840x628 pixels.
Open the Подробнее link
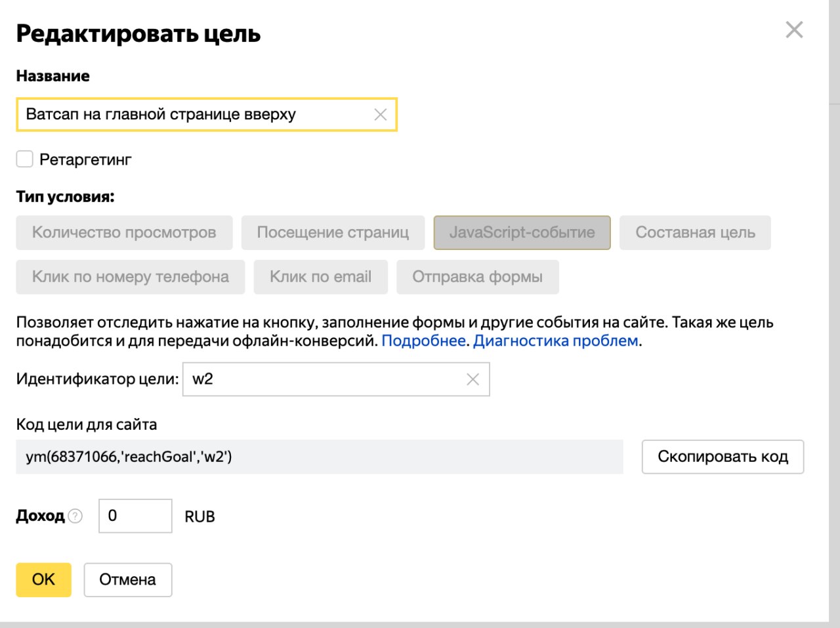coord(423,341)
